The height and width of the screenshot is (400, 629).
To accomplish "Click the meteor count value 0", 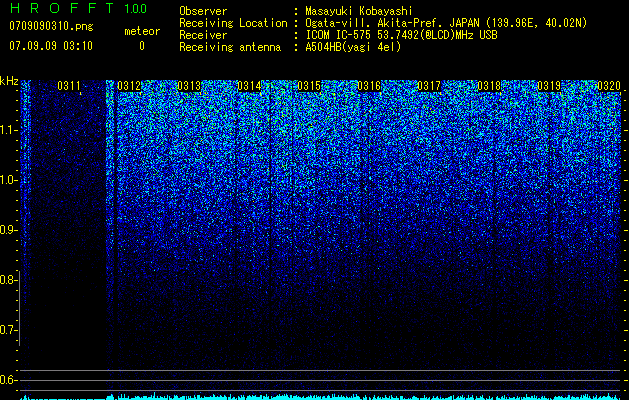I will coord(142,46).
